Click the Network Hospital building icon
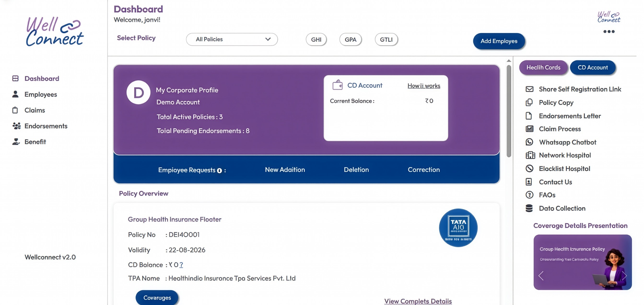Screen dimensions: 644x305 click(x=530, y=155)
